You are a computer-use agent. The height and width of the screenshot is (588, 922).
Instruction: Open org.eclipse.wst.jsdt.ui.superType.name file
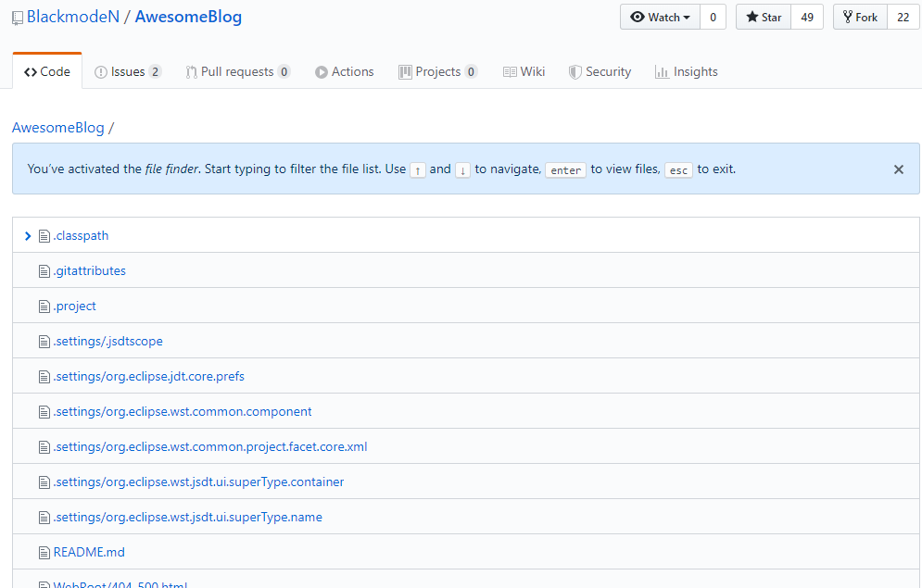187,518
